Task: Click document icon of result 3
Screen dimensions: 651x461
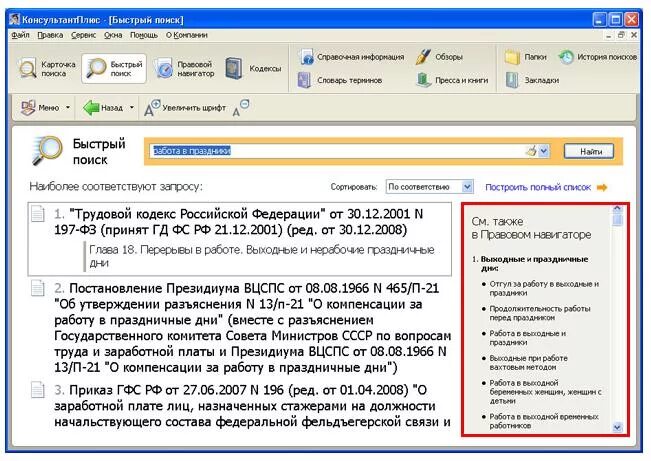Action: click(x=38, y=390)
